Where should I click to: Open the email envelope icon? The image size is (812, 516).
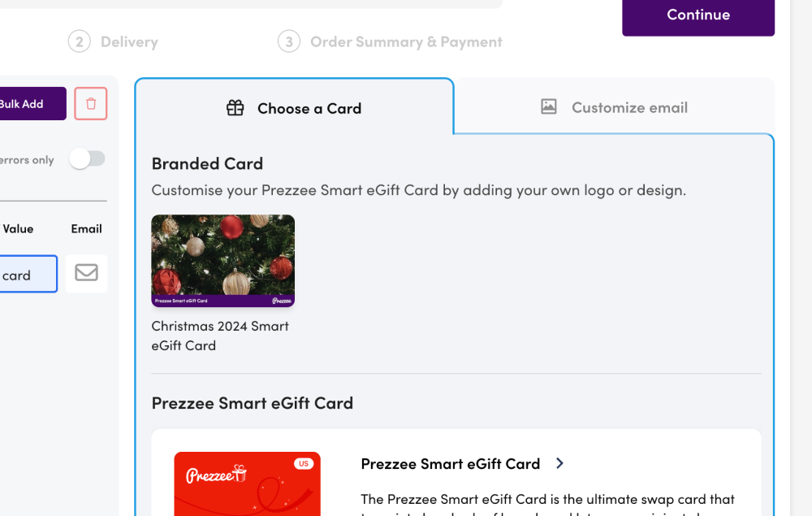point(86,273)
